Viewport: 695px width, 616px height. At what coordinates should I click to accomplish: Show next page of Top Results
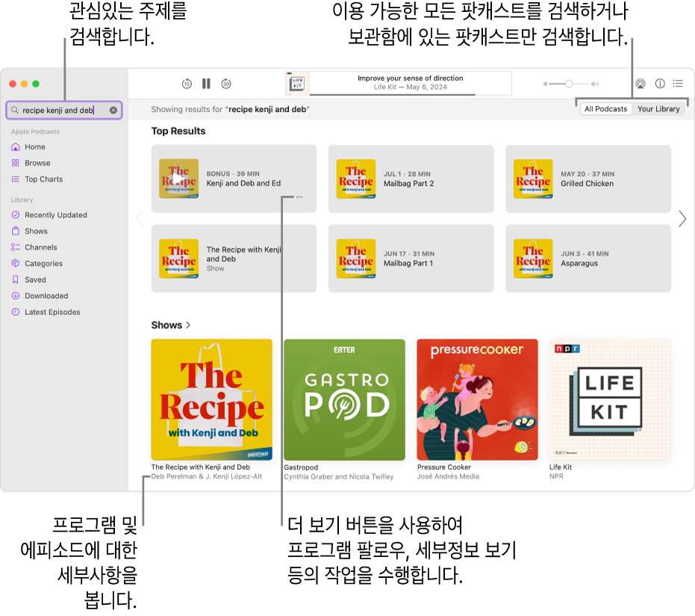682,219
